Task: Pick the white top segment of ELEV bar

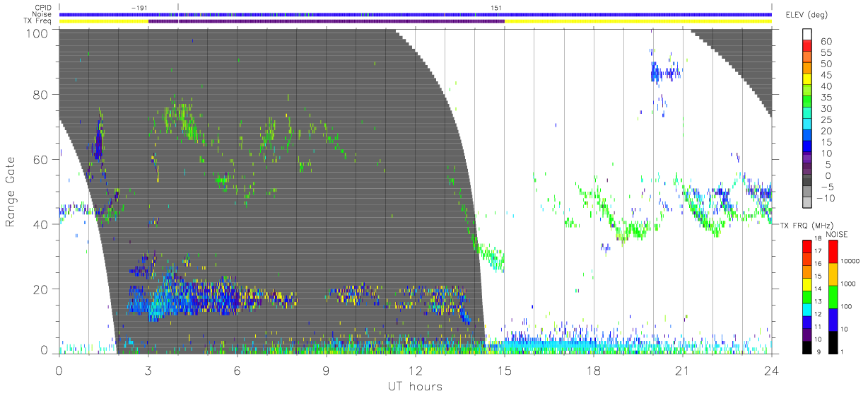Action: [x=808, y=34]
